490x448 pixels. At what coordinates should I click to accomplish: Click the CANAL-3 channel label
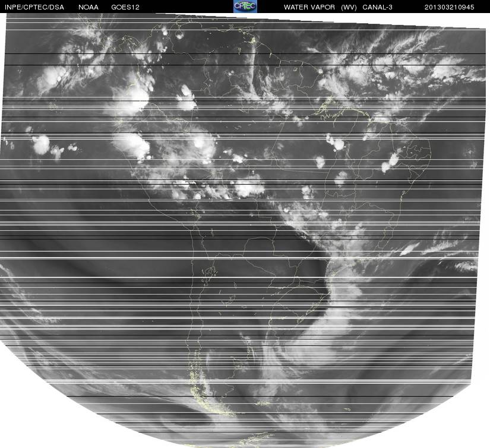(378, 7)
